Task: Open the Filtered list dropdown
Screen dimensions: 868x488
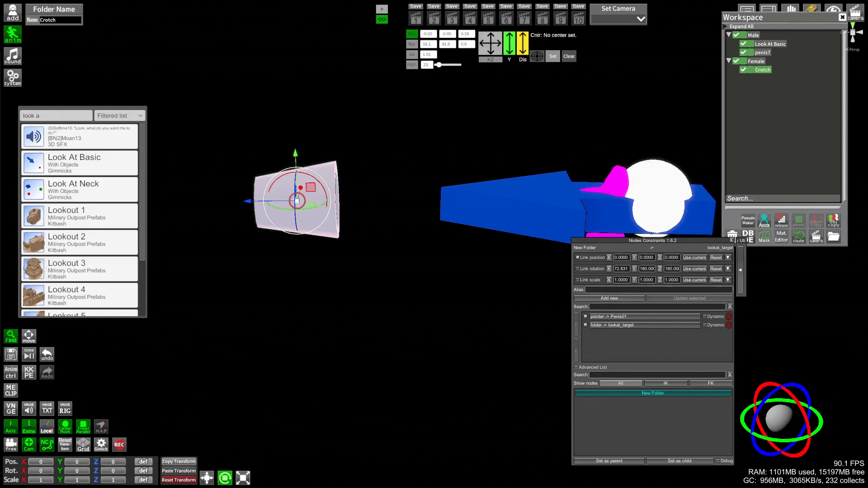Action: (x=120, y=116)
